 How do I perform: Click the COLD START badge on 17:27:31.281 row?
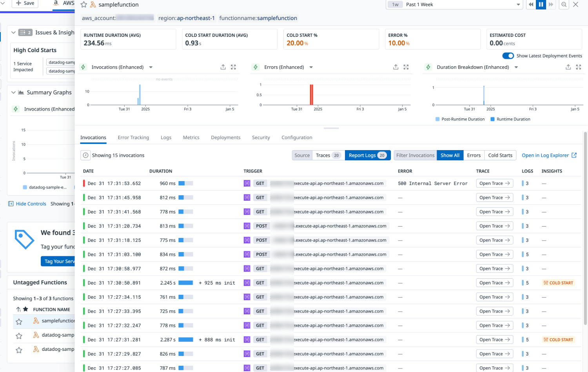click(558, 339)
